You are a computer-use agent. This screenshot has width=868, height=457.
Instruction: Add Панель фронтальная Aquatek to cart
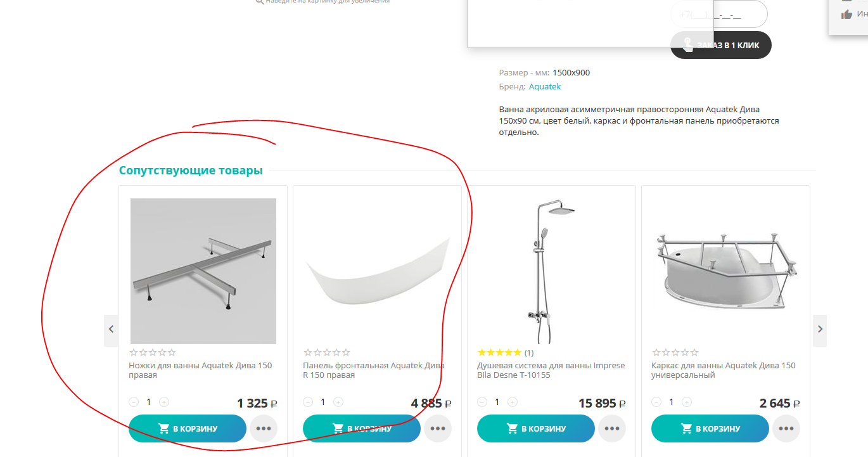click(362, 428)
